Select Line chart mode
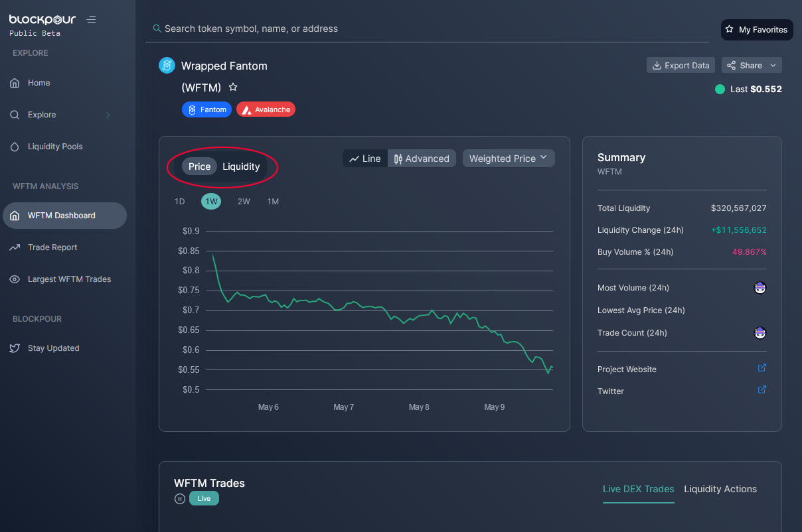Viewport: 802px width, 532px height. pos(365,159)
